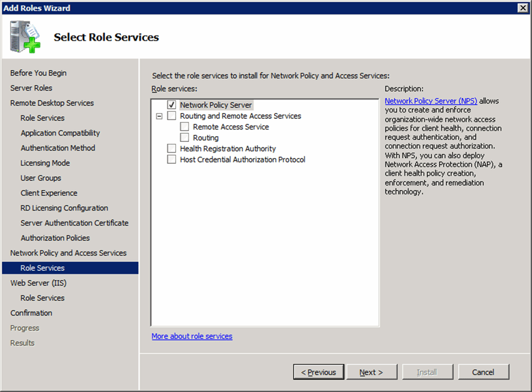
Task: Select the Confirmation step in sidebar
Action: pos(31,313)
